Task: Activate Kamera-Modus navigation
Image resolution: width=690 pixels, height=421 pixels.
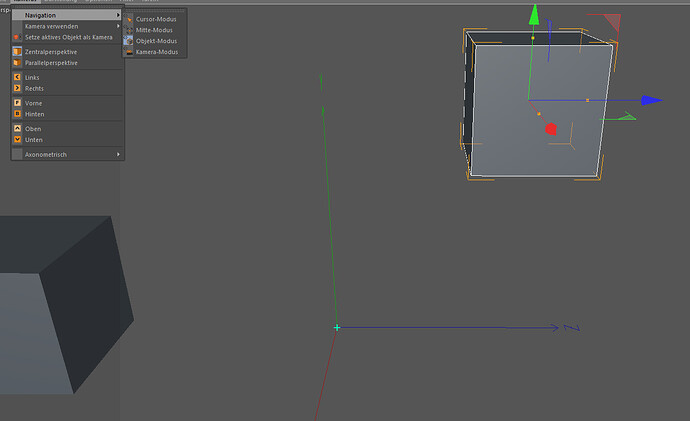Action: 154,52
